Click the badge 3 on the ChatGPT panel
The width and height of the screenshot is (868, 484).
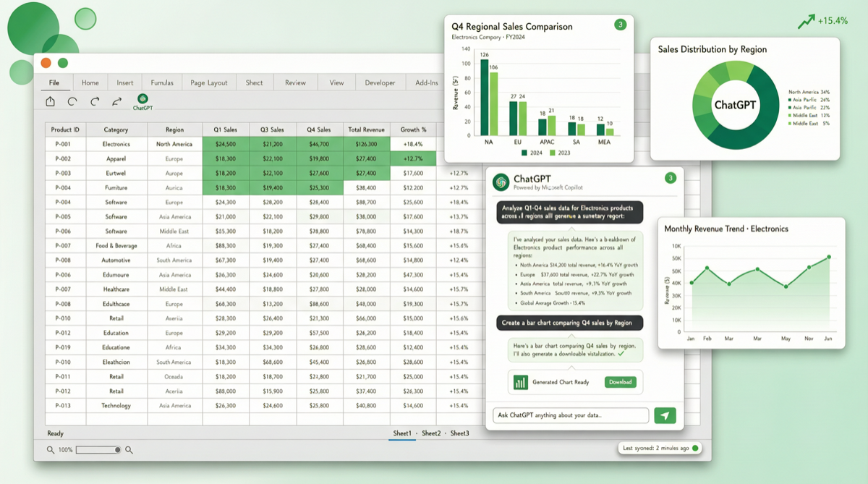coord(670,178)
